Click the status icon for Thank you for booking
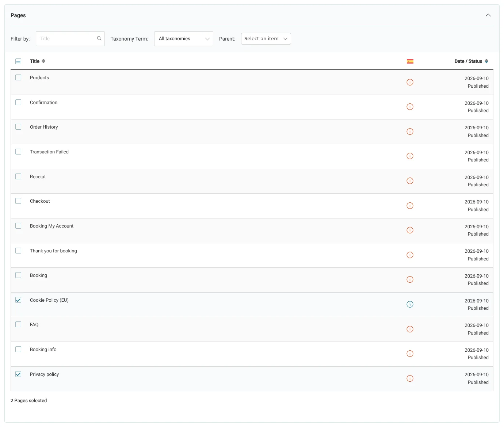504x427 pixels. coord(410,255)
